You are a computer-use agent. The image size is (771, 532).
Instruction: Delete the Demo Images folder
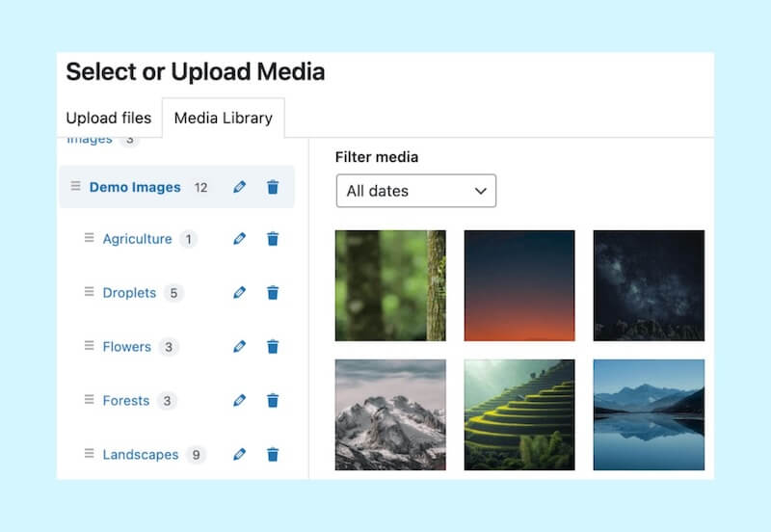(273, 187)
